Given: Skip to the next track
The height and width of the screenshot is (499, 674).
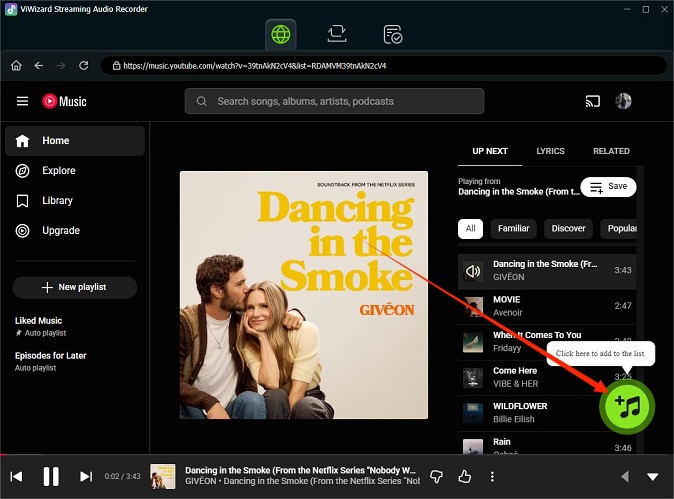Looking at the screenshot, I should pos(86,476).
